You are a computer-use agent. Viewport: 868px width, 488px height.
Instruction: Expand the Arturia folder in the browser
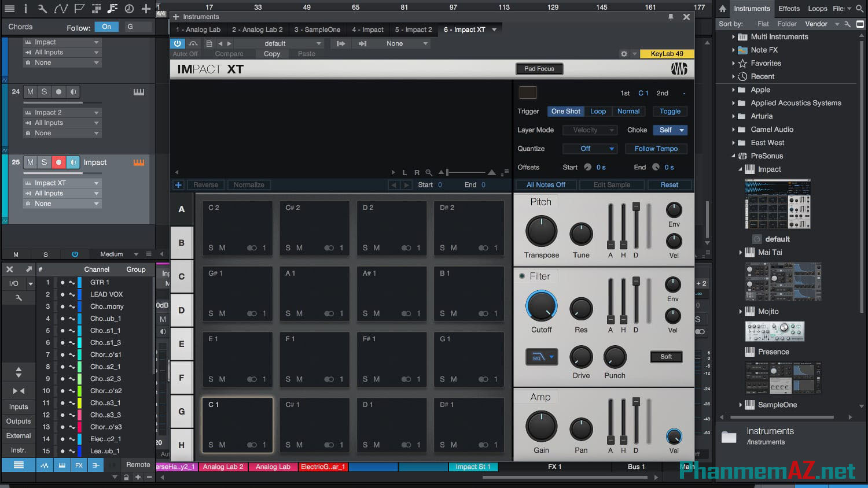[x=734, y=116]
